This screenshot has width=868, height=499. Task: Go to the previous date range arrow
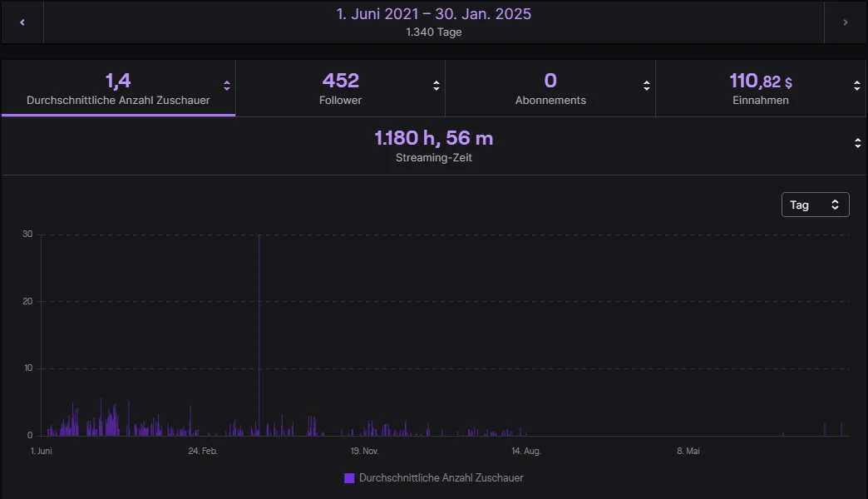22,22
